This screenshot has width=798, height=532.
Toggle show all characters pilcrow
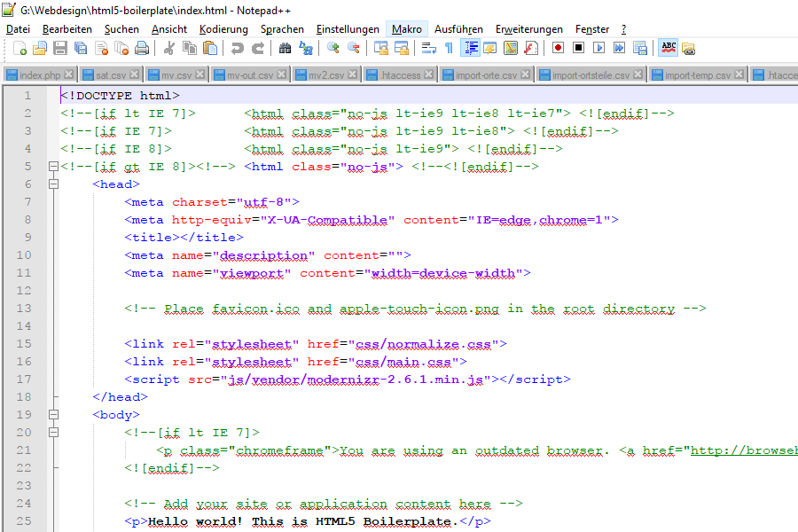(449, 49)
